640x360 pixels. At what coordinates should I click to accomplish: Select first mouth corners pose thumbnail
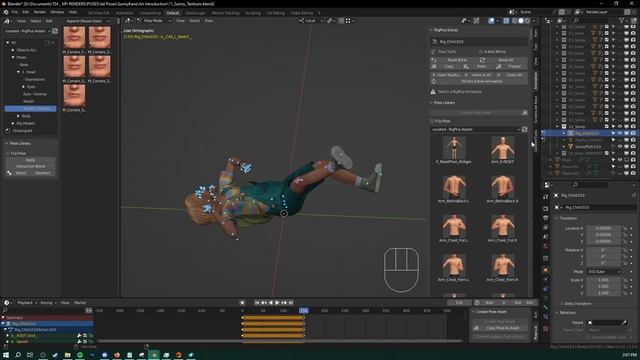click(74, 38)
